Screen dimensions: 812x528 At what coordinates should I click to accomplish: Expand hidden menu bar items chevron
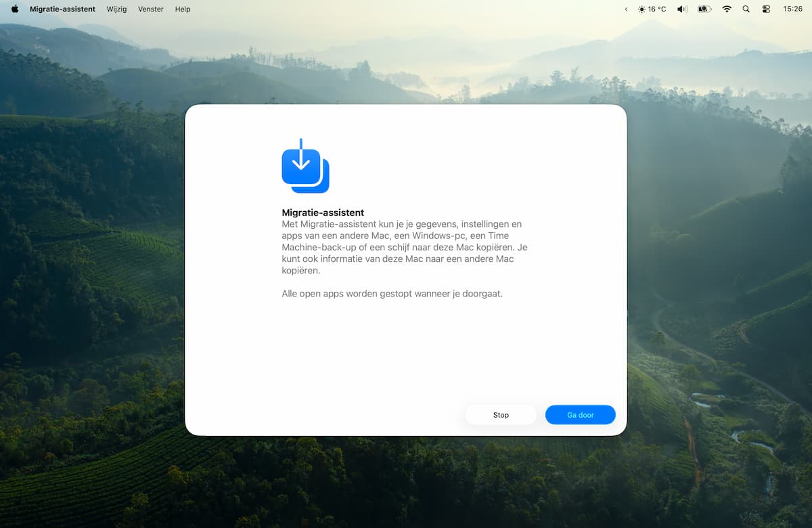point(626,9)
